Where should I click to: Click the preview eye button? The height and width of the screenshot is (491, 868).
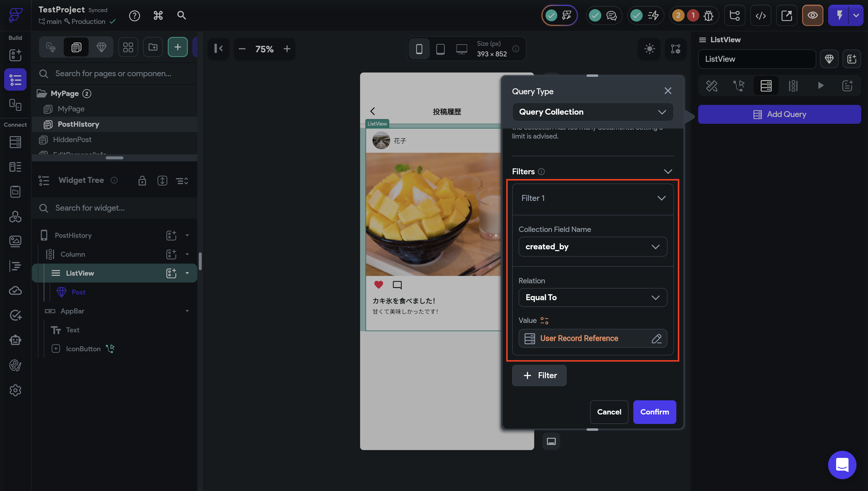[x=812, y=16]
